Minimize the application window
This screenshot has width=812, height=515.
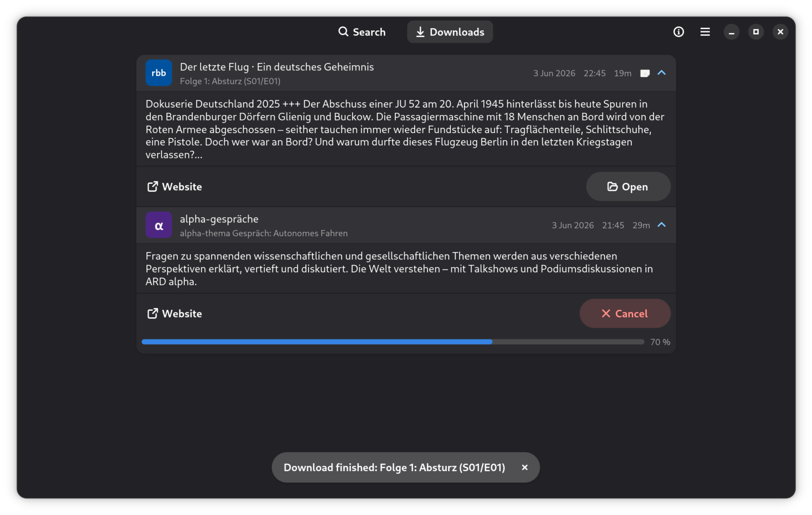[731, 32]
